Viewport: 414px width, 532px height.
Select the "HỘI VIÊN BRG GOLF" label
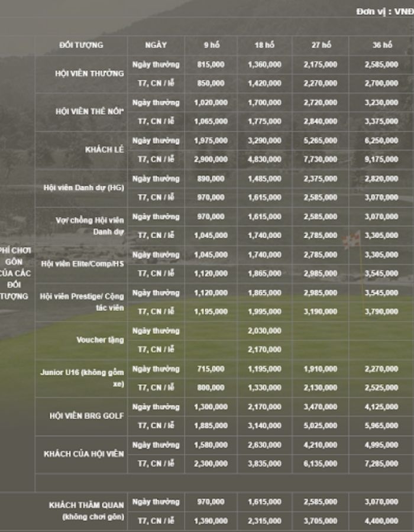[x=86, y=416]
